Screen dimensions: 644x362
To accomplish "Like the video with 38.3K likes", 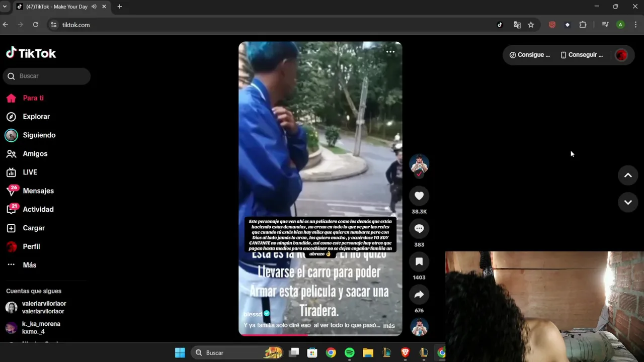I will click(419, 196).
